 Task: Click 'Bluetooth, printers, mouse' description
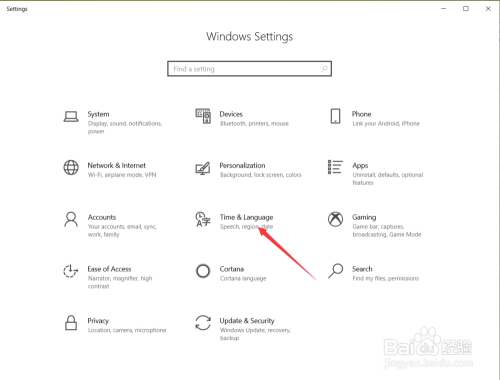[254, 124]
